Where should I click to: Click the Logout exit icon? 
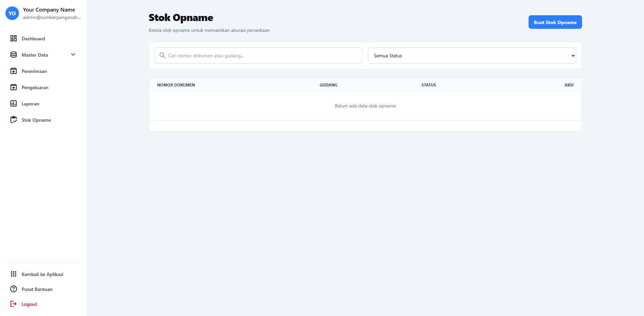tap(14, 304)
